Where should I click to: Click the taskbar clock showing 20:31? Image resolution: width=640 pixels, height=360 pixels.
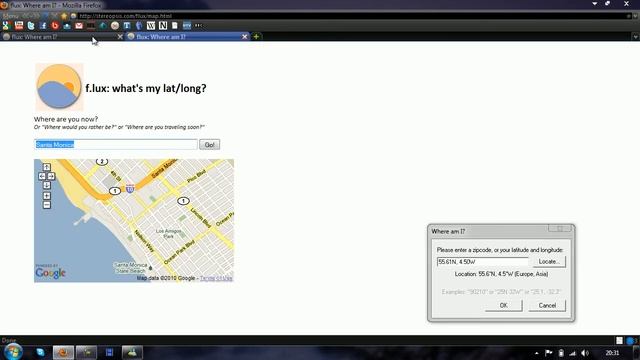[612, 353]
